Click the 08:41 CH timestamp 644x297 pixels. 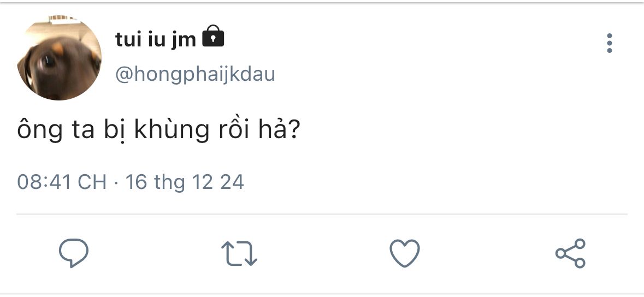(62, 182)
